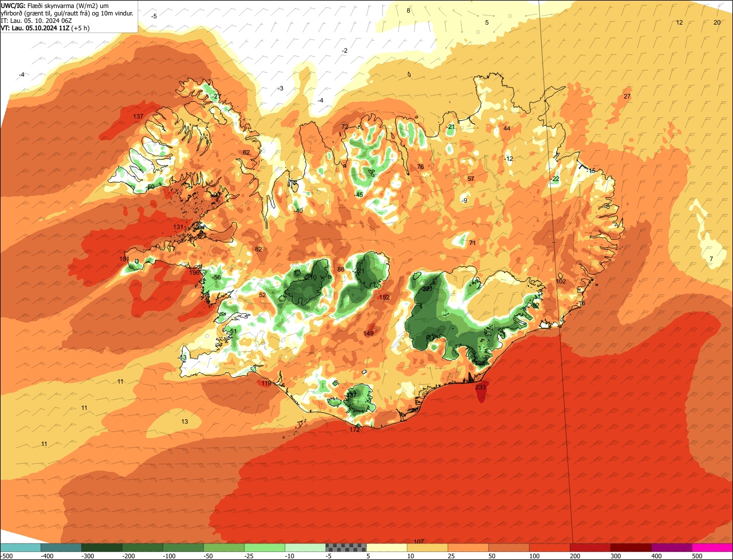Click the -5 value at the top left
The image size is (733, 560).
(x=154, y=17)
